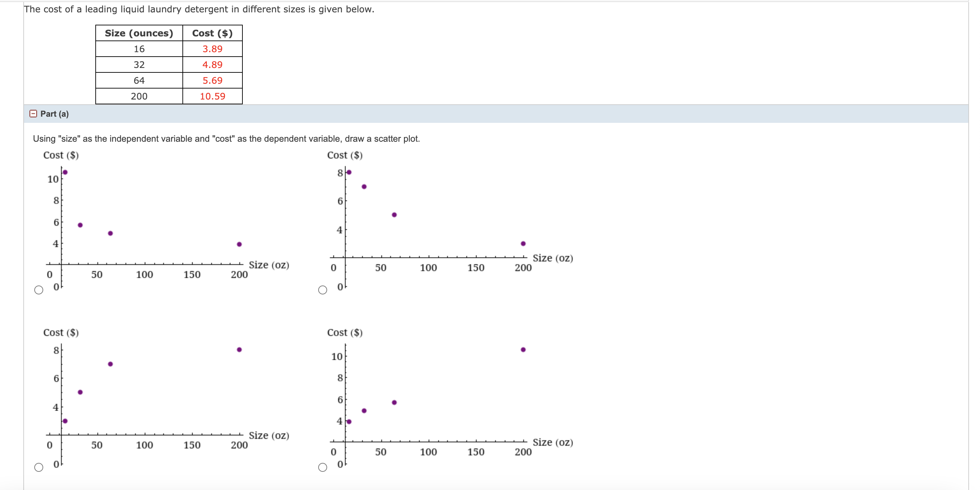Click the Size (ounces) column header

tap(139, 33)
